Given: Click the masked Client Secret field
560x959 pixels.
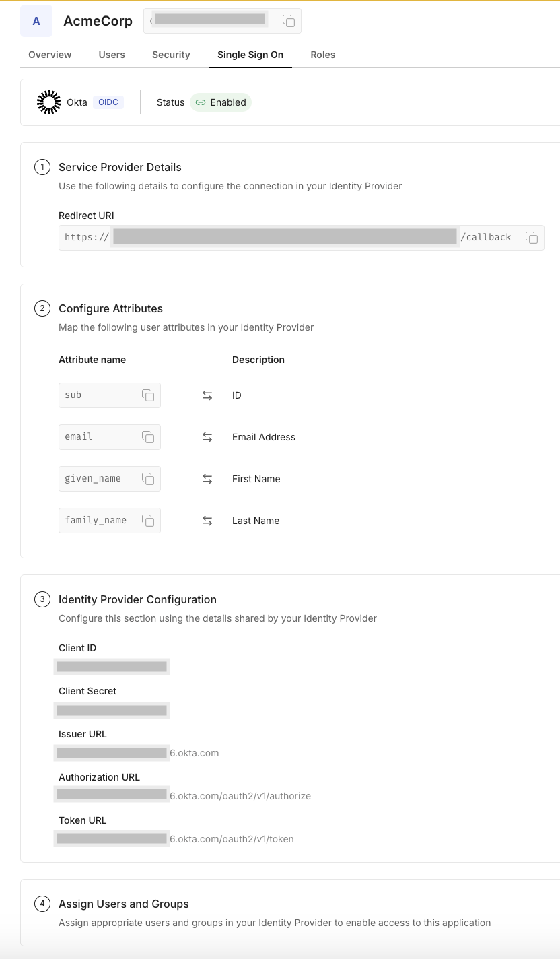Looking at the screenshot, I should 112,710.
